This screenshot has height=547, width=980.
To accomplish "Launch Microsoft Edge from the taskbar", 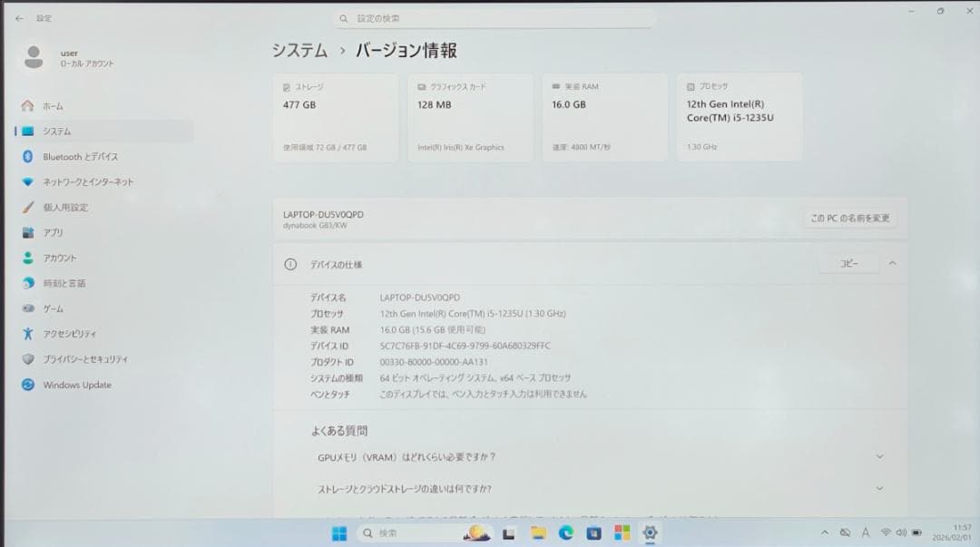I will pos(565,533).
